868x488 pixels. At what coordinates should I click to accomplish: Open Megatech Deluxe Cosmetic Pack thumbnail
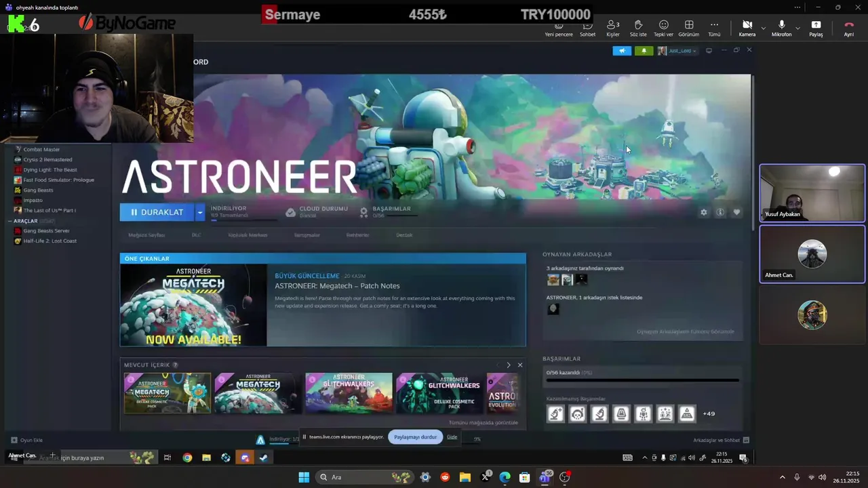pos(167,393)
